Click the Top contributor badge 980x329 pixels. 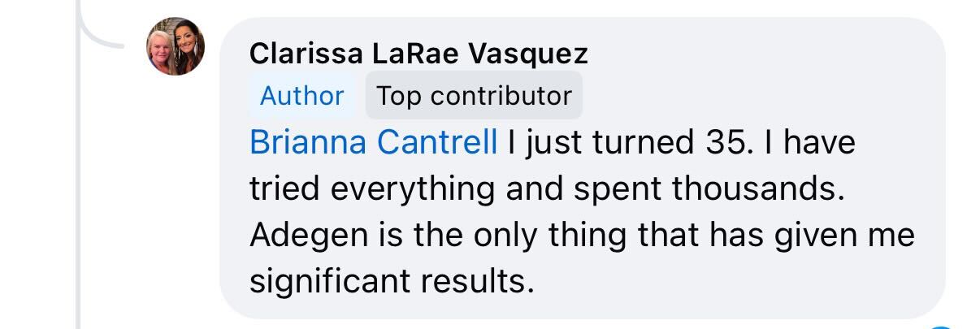coord(474,96)
